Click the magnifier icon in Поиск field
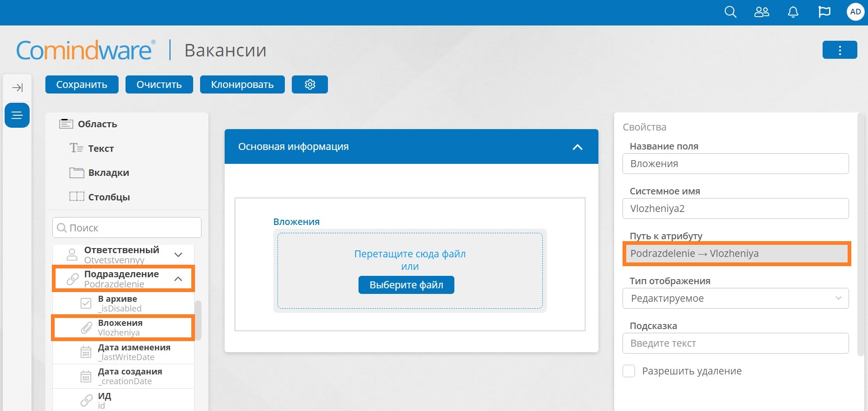The image size is (868, 411). pos(62,228)
